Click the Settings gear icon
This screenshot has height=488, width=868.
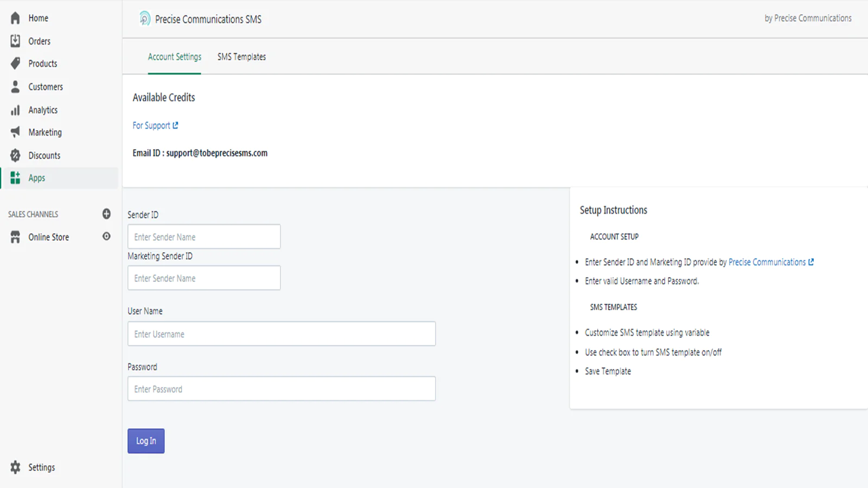(15, 467)
